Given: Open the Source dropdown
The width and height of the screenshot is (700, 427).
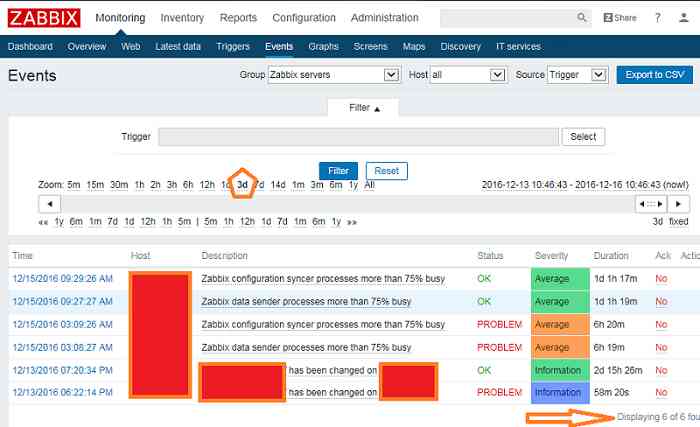Looking at the screenshot, I should click(578, 75).
